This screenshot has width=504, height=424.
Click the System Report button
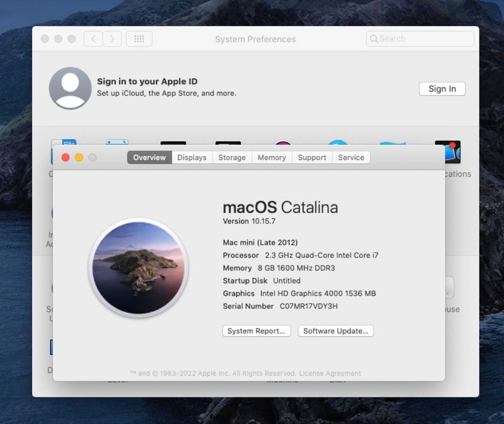[x=256, y=331]
